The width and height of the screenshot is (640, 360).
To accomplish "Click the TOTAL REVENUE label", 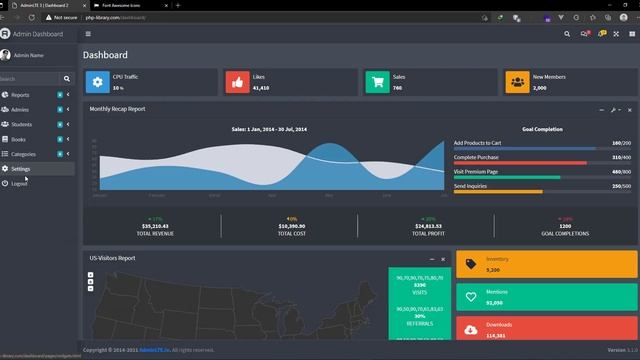I will click(x=155, y=233).
